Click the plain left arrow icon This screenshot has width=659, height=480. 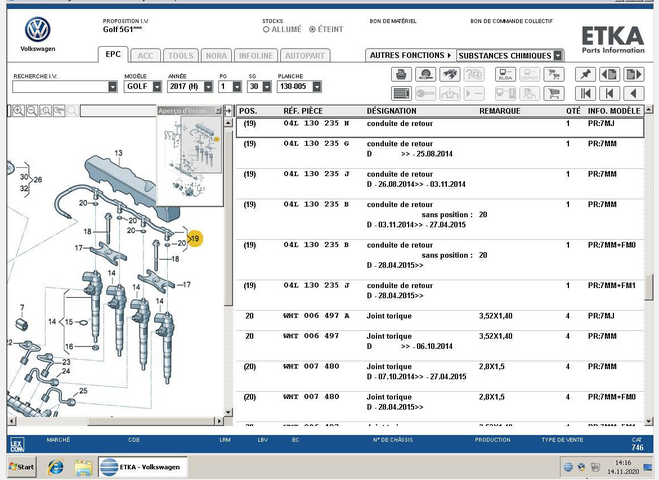coord(634,93)
